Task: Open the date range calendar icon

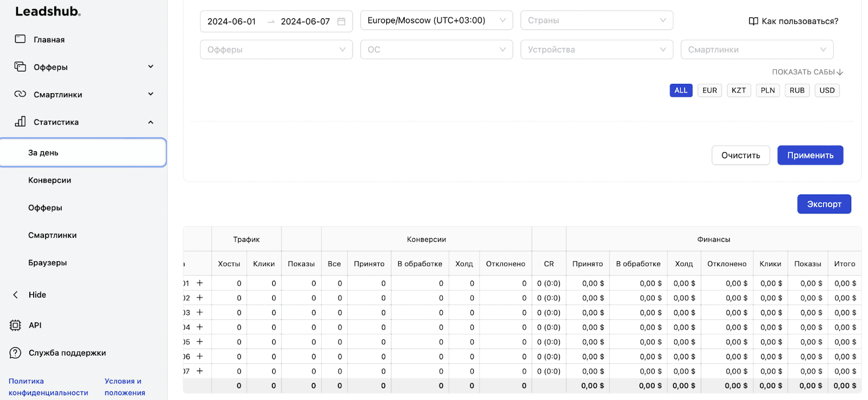Action: pos(341,22)
